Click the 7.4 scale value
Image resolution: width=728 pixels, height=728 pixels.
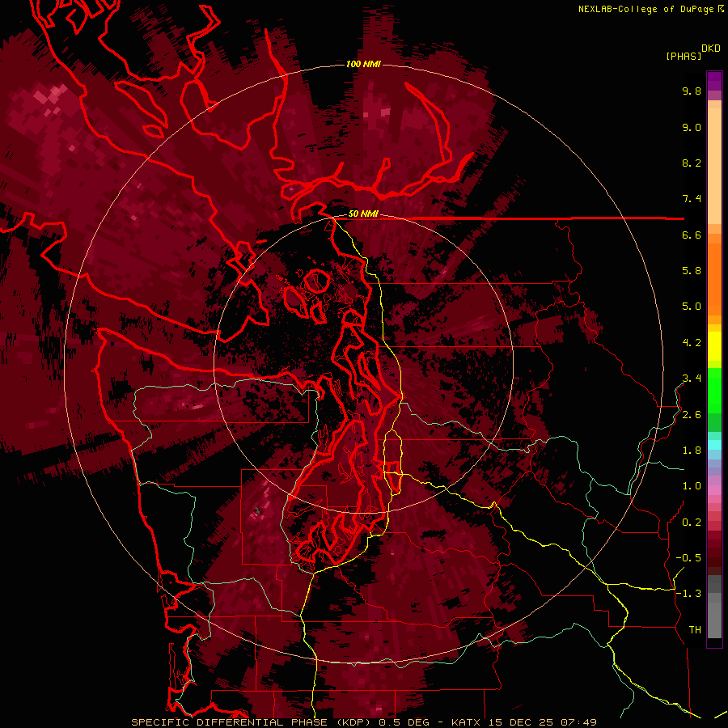692,199
